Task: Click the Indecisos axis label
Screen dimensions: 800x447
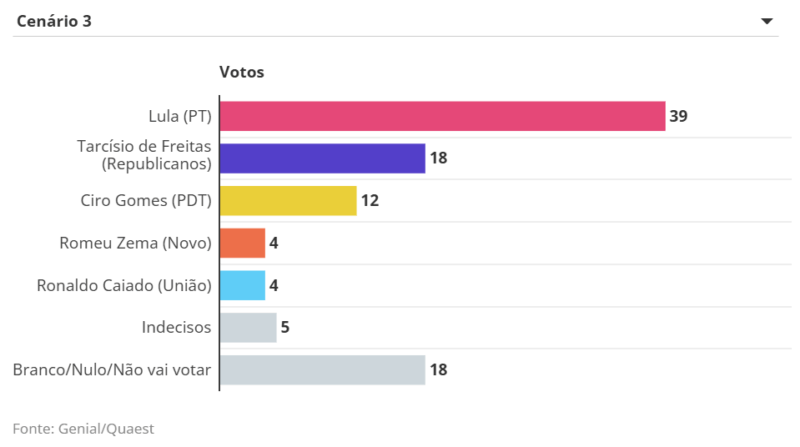Action: pyautogui.click(x=176, y=327)
